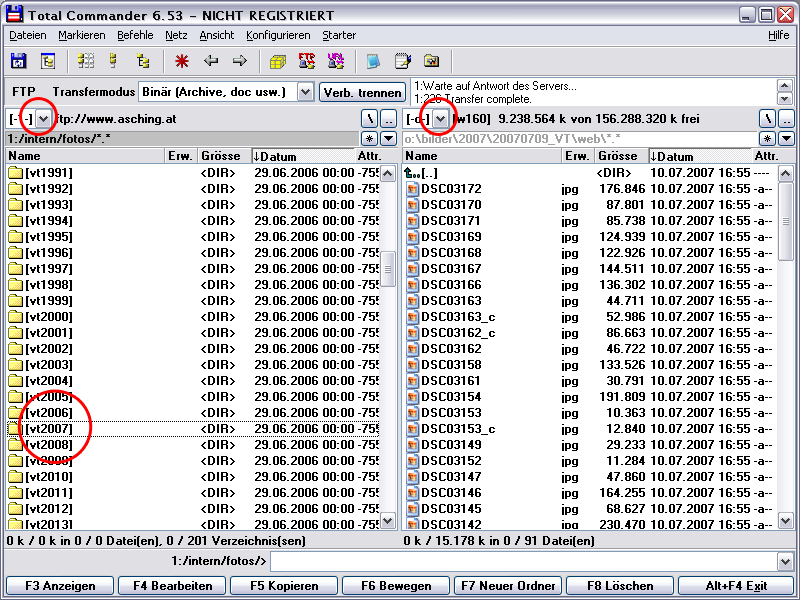Open command line history dropdown
Screen dimensions: 800x600
pos(786,562)
